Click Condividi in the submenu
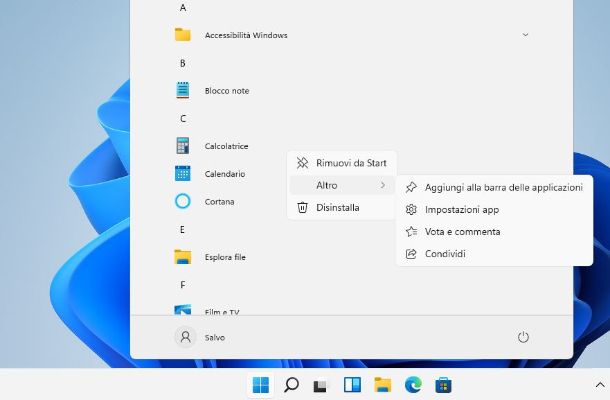The image size is (610, 400). pos(494,254)
